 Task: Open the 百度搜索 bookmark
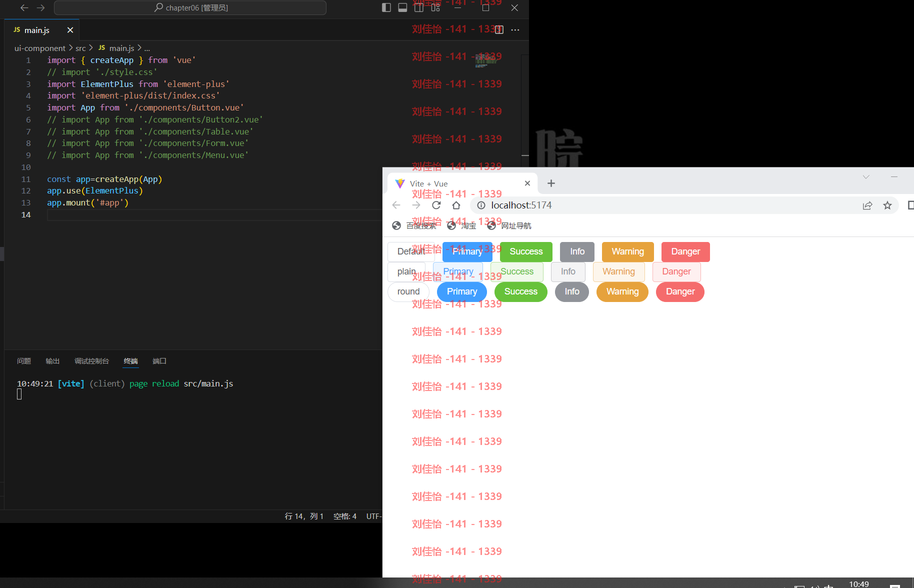tap(414, 225)
